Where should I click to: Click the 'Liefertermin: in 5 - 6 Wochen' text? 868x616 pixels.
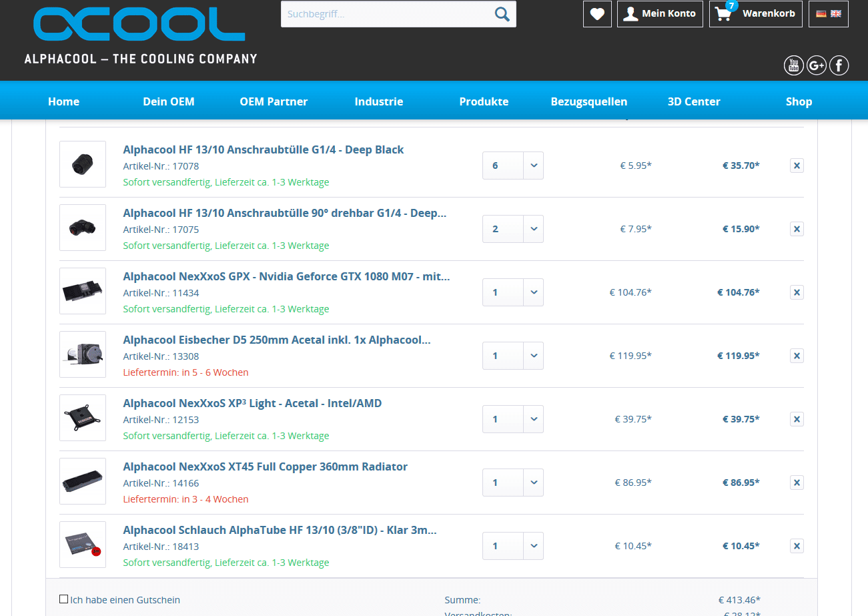[185, 372]
